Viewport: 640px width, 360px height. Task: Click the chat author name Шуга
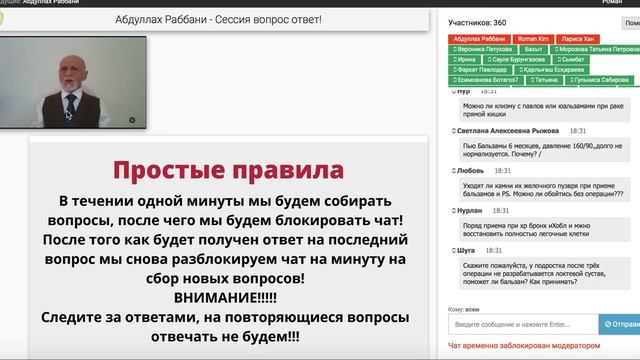(x=466, y=251)
